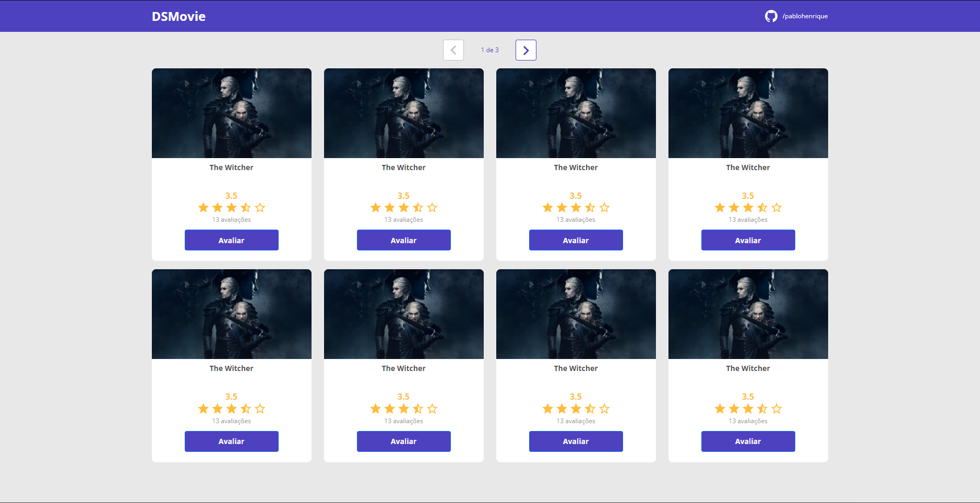Click the empty fifth star in the bottom row's first card
The width and height of the screenshot is (980, 503).
pos(260,409)
